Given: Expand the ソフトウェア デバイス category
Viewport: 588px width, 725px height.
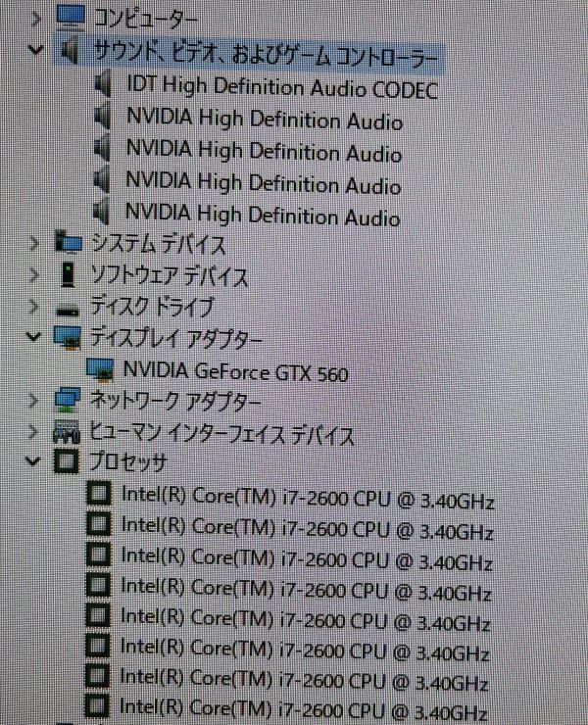Looking at the screenshot, I should tap(33, 274).
